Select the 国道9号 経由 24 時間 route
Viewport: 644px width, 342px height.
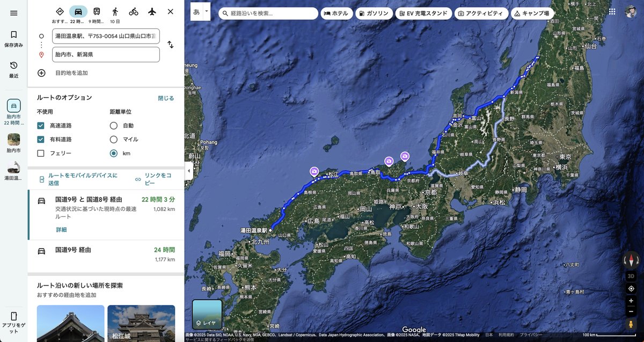pos(106,256)
